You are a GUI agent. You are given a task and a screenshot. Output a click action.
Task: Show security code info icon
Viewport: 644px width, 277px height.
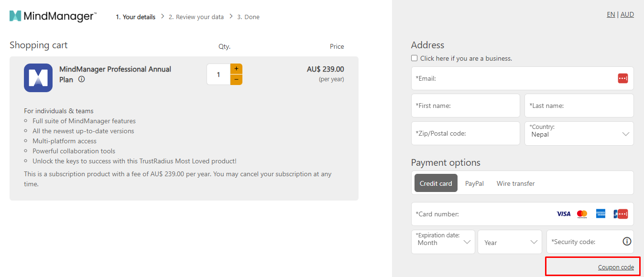point(627,242)
